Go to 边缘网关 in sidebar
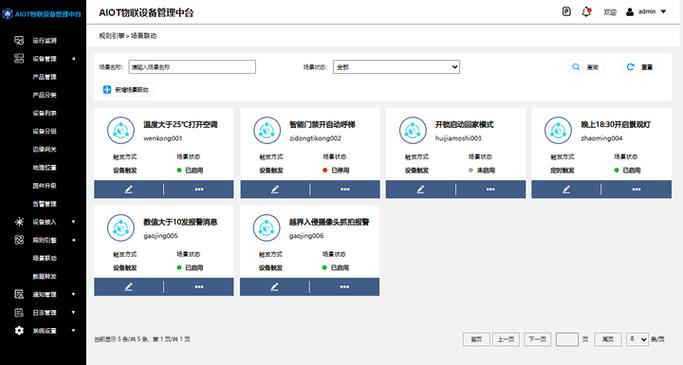This screenshot has height=365, width=683. click(x=44, y=149)
